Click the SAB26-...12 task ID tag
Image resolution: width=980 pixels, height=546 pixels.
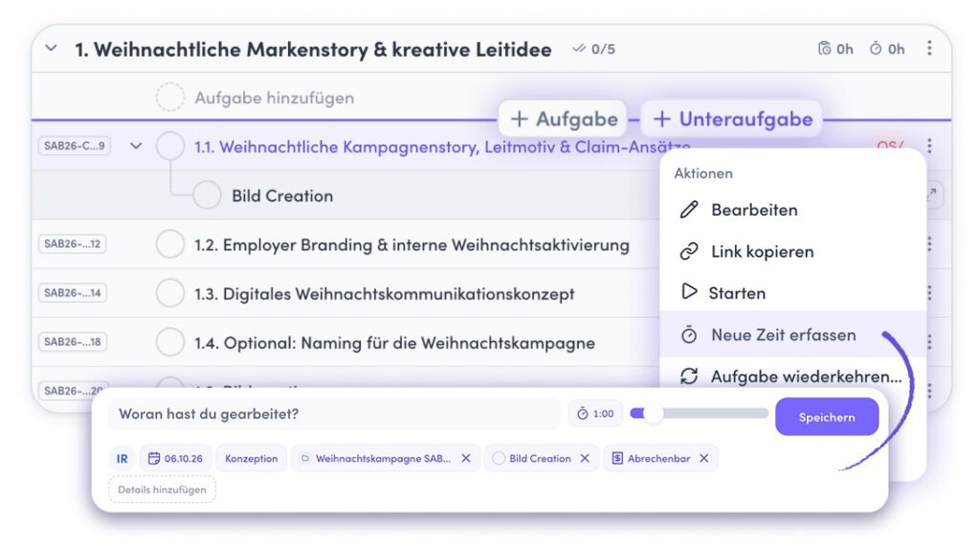(x=73, y=244)
